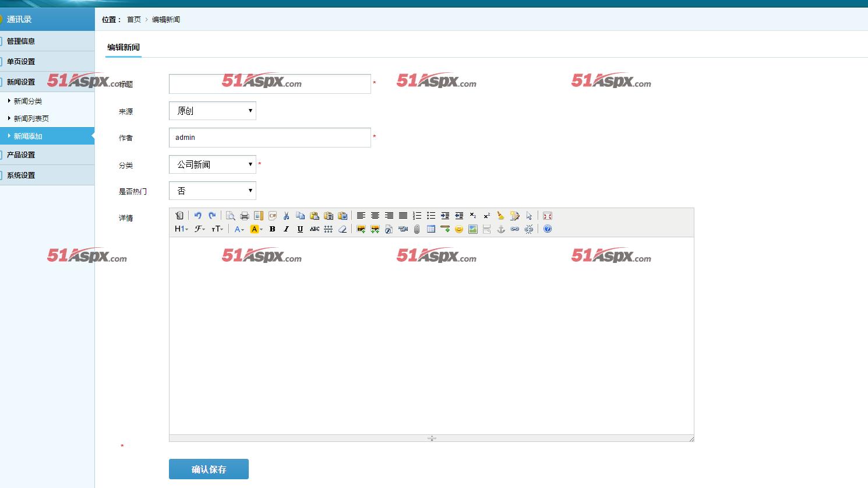Screen dimensions: 868x488
Task: Align text left in the editor
Action: pos(361,216)
